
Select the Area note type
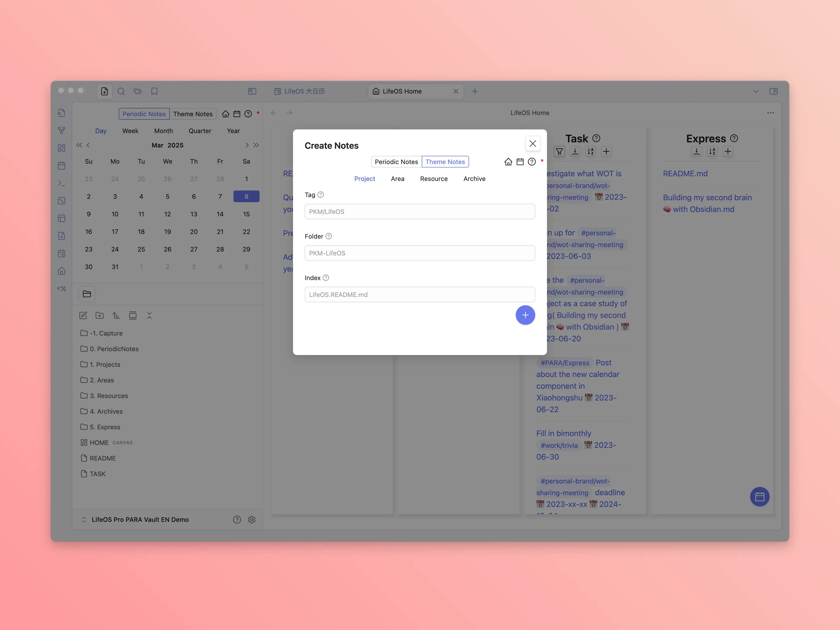(x=397, y=179)
